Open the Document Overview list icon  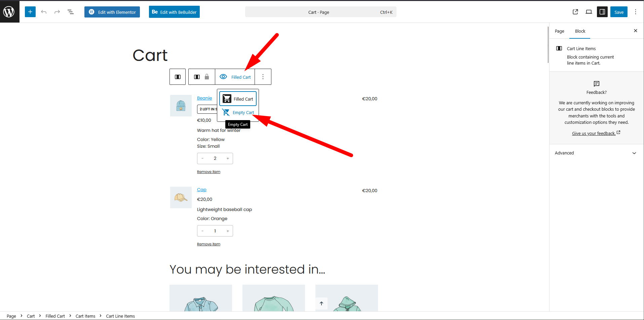71,12
